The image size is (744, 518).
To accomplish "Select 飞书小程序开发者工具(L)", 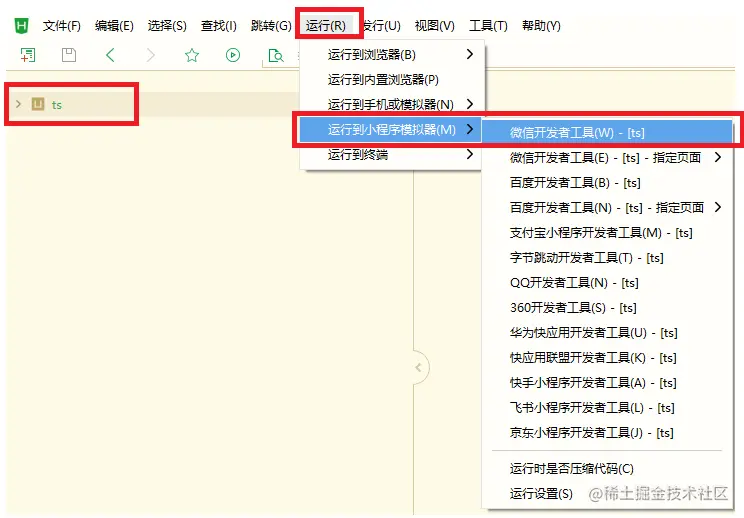I will click(607, 407).
